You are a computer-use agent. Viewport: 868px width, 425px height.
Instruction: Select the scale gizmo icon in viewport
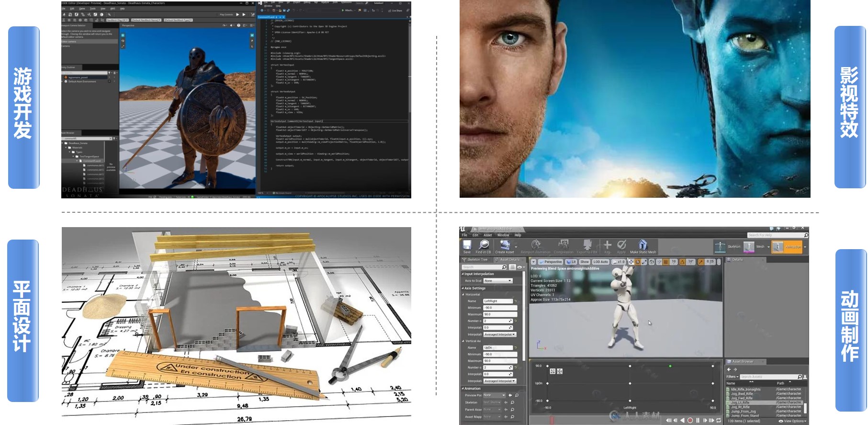pyautogui.click(x=644, y=262)
